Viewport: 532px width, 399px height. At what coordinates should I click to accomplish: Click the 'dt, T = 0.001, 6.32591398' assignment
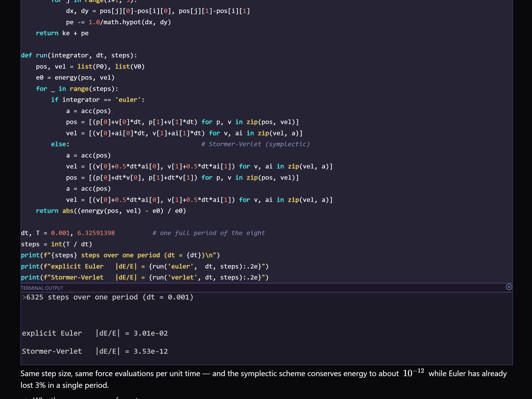68,233
